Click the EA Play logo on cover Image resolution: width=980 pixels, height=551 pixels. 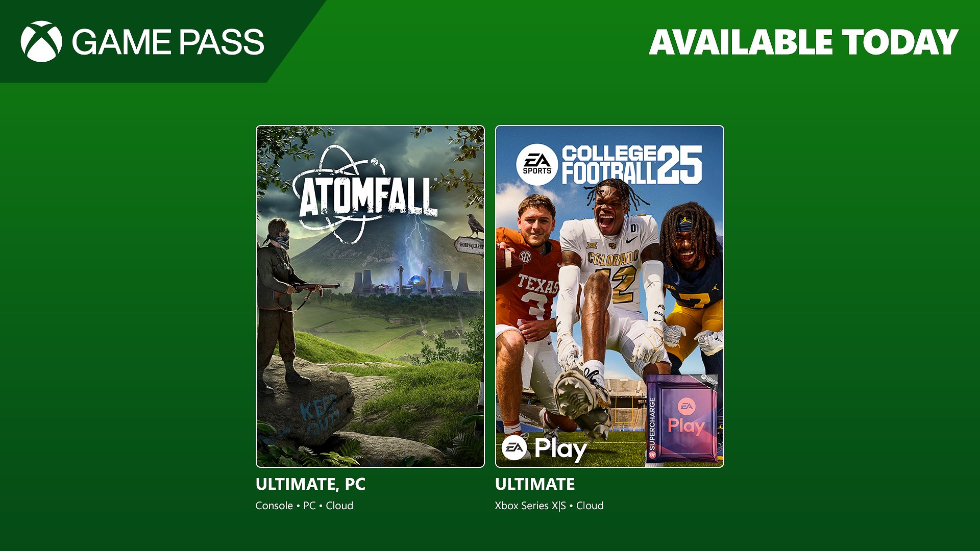545,448
